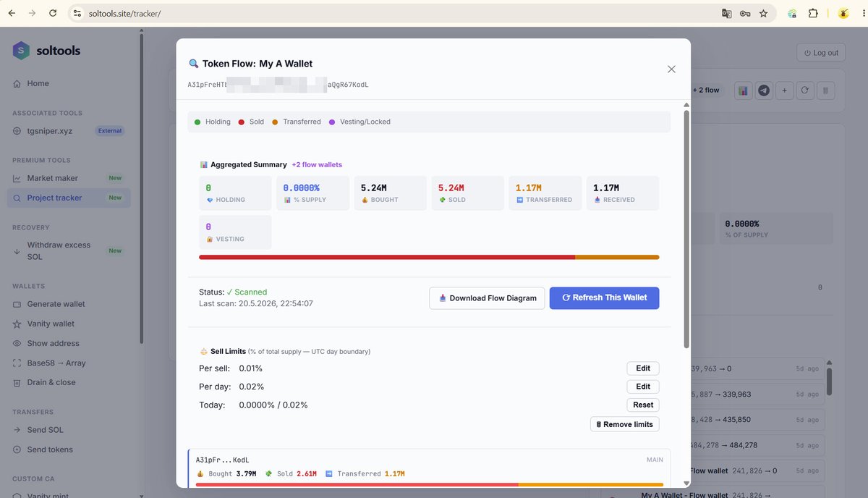Click the soltools logo icon
The width and height of the screenshot is (868, 498).
(22, 51)
